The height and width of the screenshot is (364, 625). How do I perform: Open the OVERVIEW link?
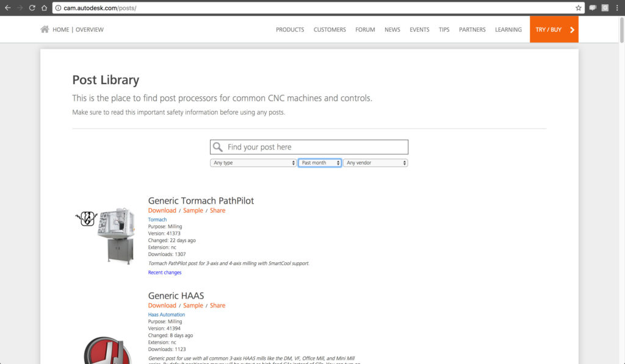90,29
